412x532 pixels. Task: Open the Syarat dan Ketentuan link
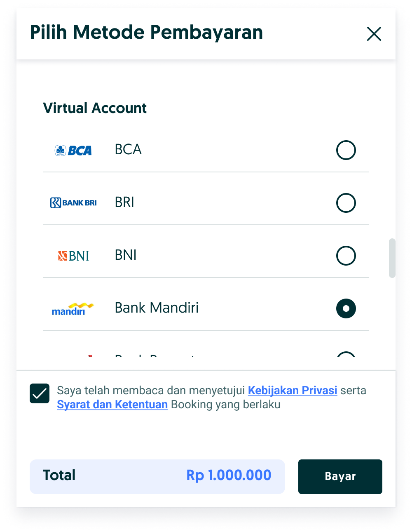(x=112, y=405)
